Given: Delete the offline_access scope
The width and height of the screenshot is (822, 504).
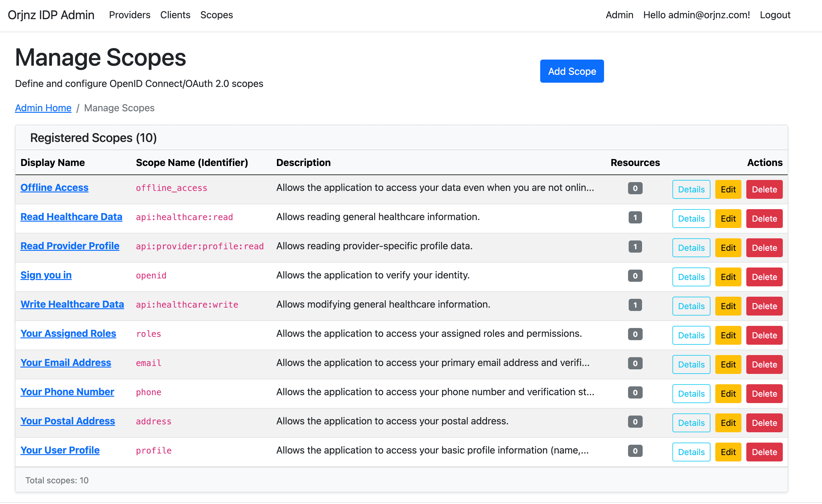Looking at the screenshot, I should pos(764,189).
